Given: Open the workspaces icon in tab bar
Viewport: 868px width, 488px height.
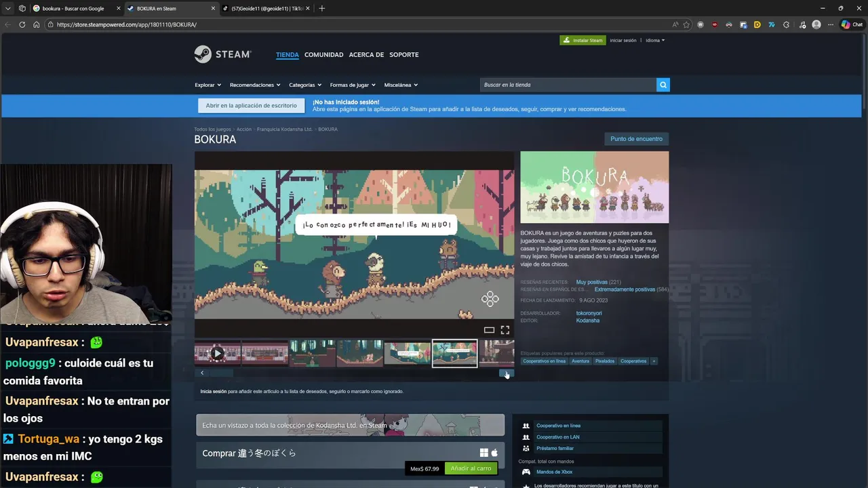Looking at the screenshot, I should (22, 8).
